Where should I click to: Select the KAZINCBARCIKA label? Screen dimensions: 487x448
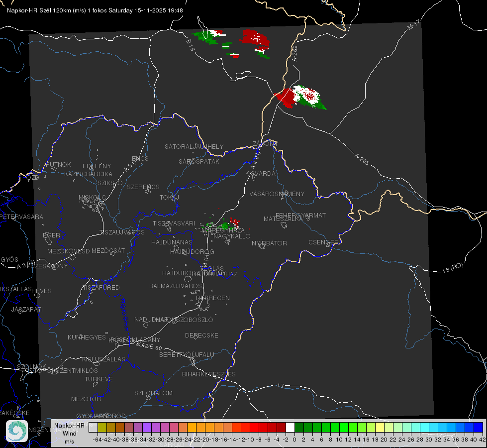coord(88,174)
